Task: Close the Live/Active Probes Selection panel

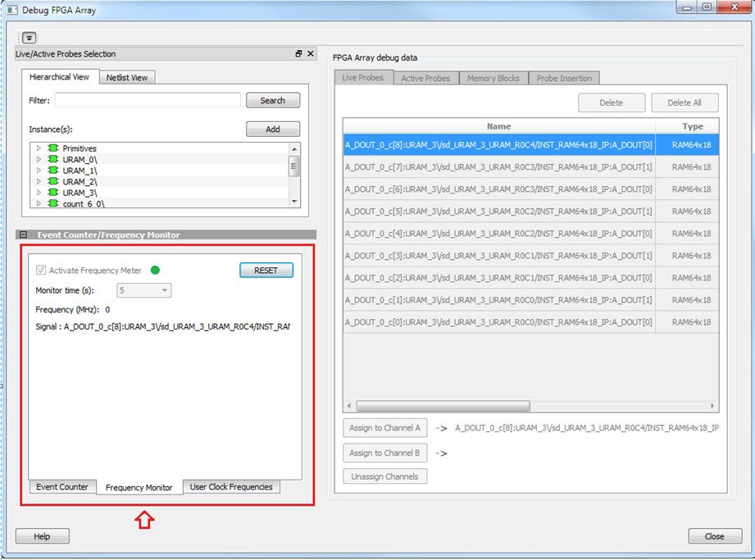Action: (x=311, y=54)
